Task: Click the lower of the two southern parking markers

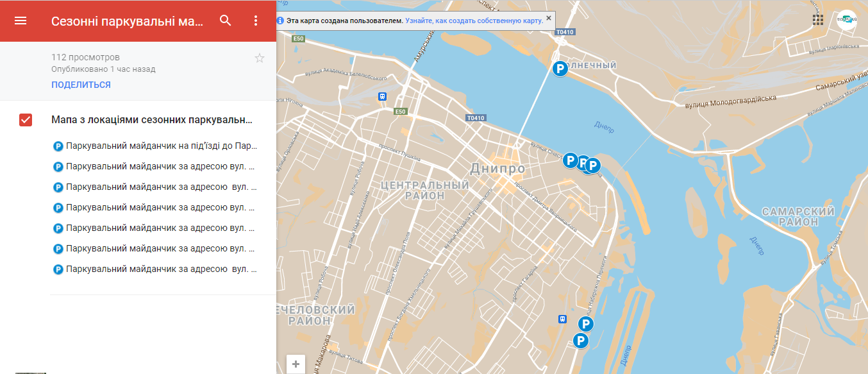Action: pos(580,341)
